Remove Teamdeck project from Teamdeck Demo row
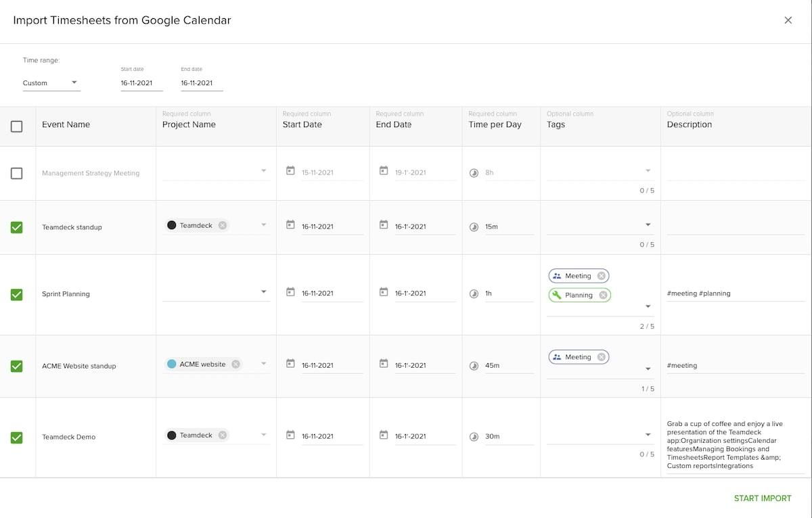 pyautogui.click(x=222, y=435)
